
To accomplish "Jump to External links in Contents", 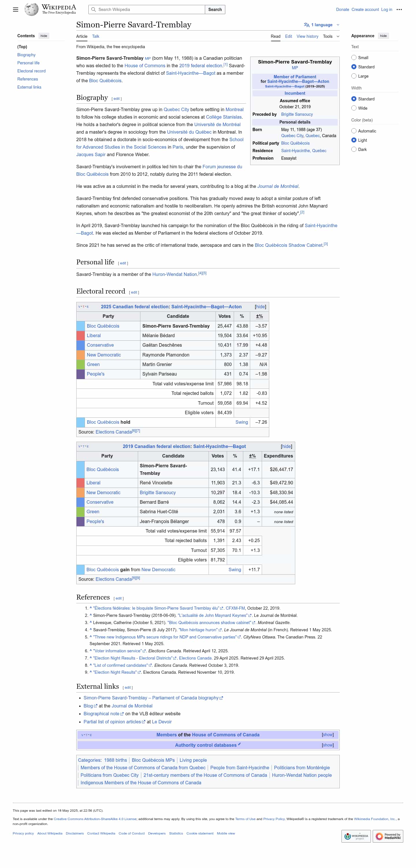I will click(29, 87).
